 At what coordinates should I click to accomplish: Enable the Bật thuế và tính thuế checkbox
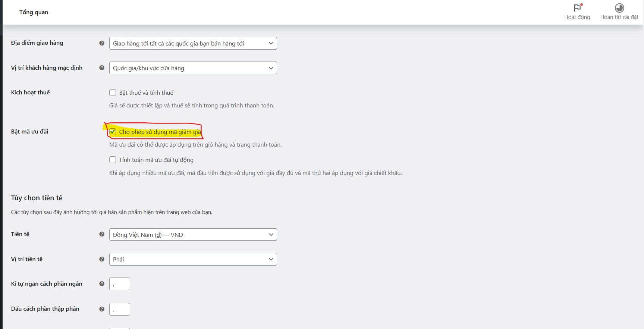(113, 93)
